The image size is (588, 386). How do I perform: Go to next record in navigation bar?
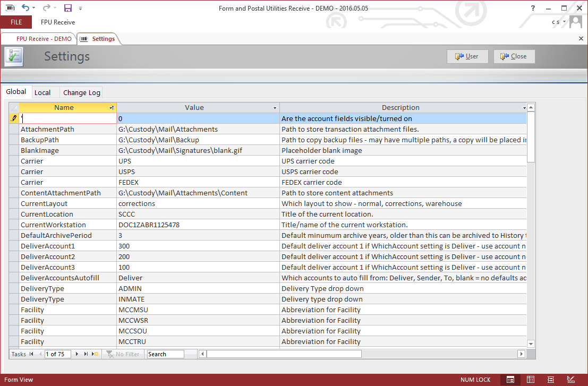77,354
